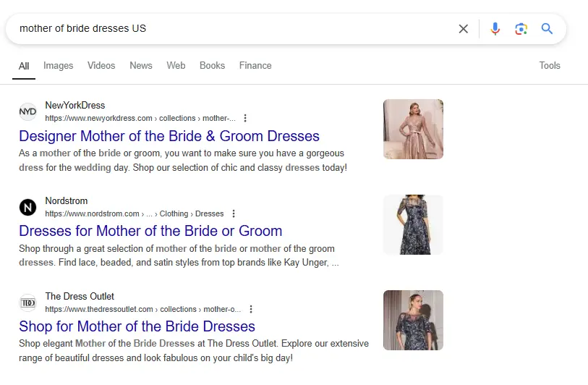
Task: Open three-dot menu for The Dress Outlet result
Action: pos(251,309)
